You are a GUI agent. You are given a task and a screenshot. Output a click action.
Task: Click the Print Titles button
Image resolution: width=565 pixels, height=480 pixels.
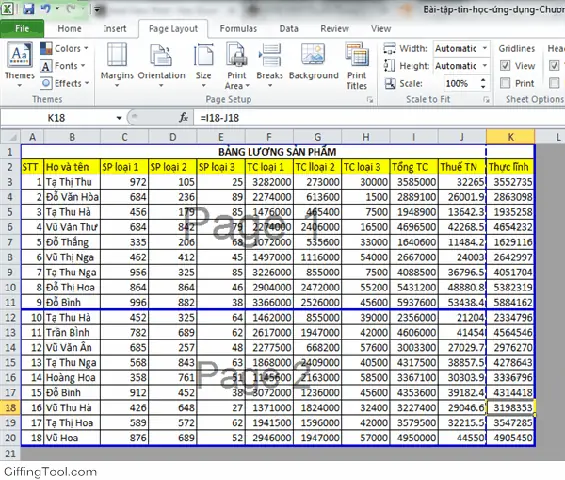[x=356, y=66]
